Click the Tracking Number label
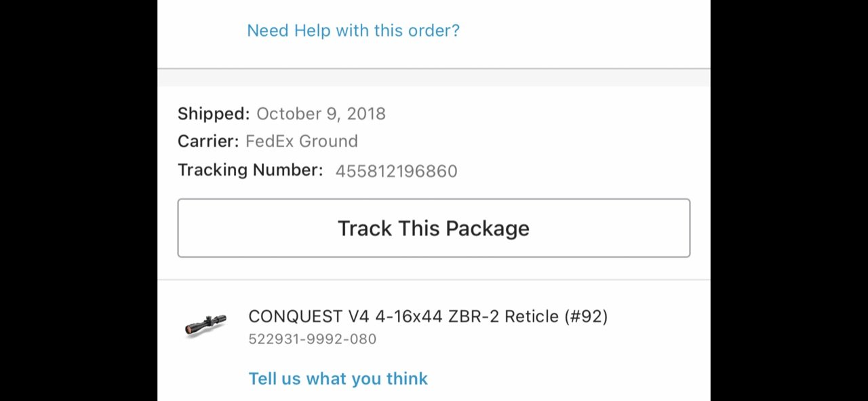 point(250,170)
